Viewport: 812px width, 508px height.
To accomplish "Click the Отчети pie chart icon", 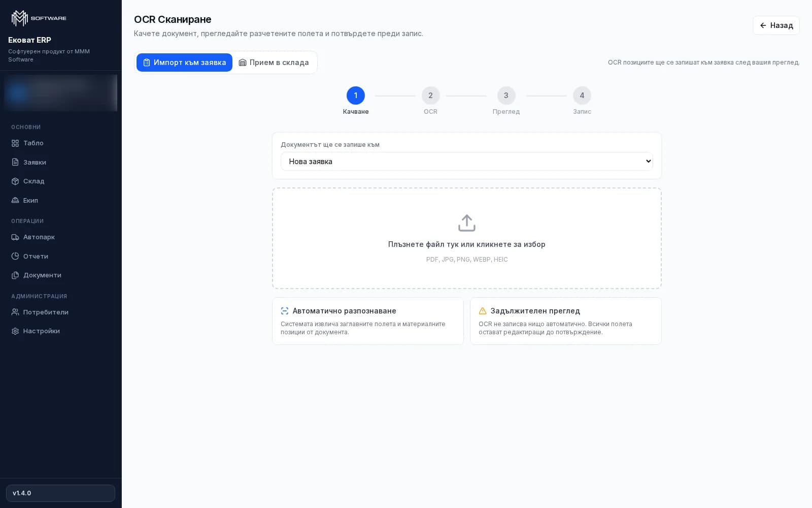I will point(15,256).
